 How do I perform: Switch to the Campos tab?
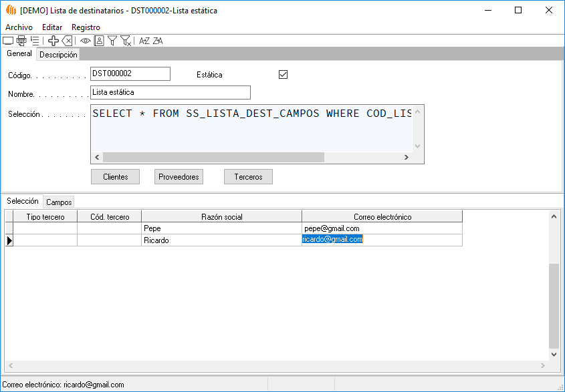59,202
